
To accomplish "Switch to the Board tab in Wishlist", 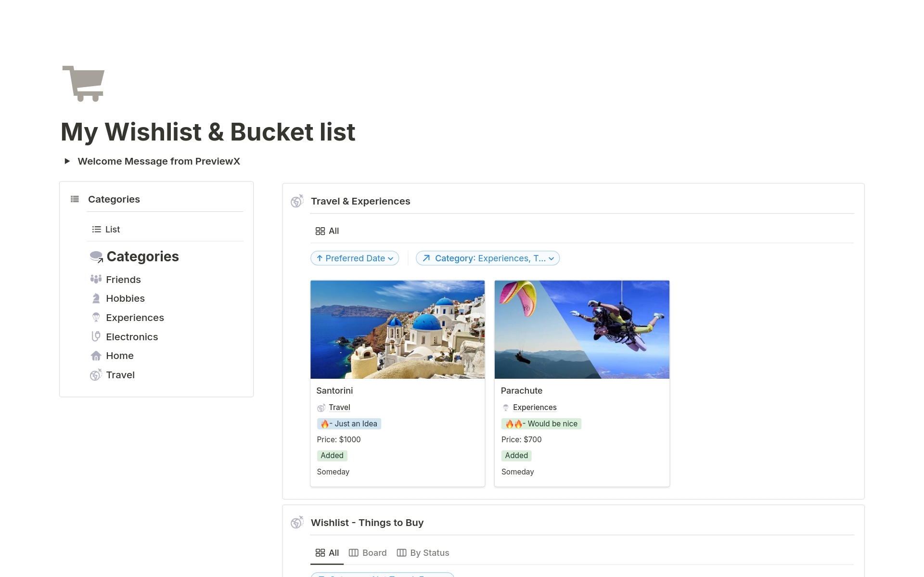I will click(x=368, y=553).
